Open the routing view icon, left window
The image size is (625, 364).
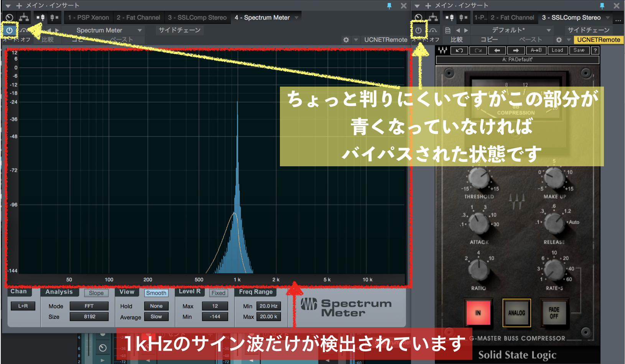click(x=24, y=18)
